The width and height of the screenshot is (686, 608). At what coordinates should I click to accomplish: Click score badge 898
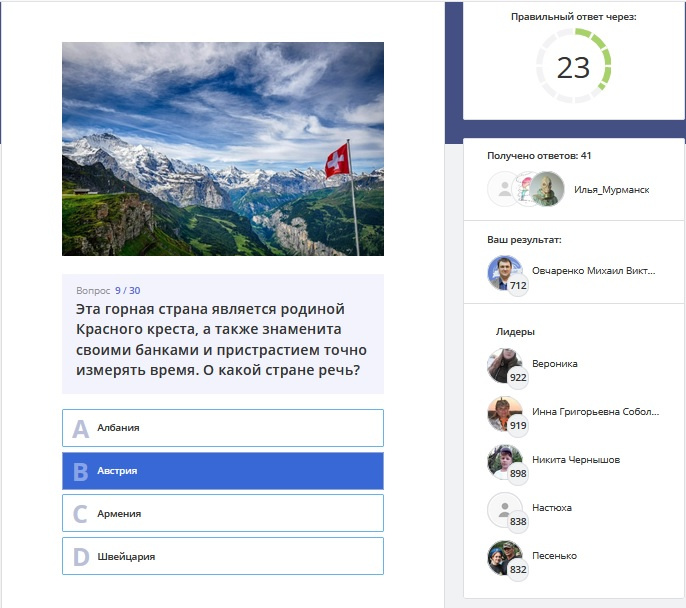coord(518,474)
